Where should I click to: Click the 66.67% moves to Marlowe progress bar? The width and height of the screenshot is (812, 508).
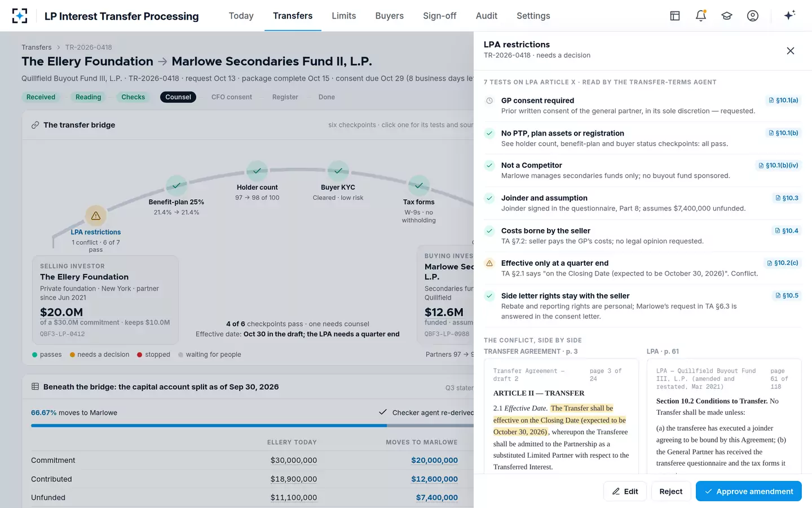(252, 426)
